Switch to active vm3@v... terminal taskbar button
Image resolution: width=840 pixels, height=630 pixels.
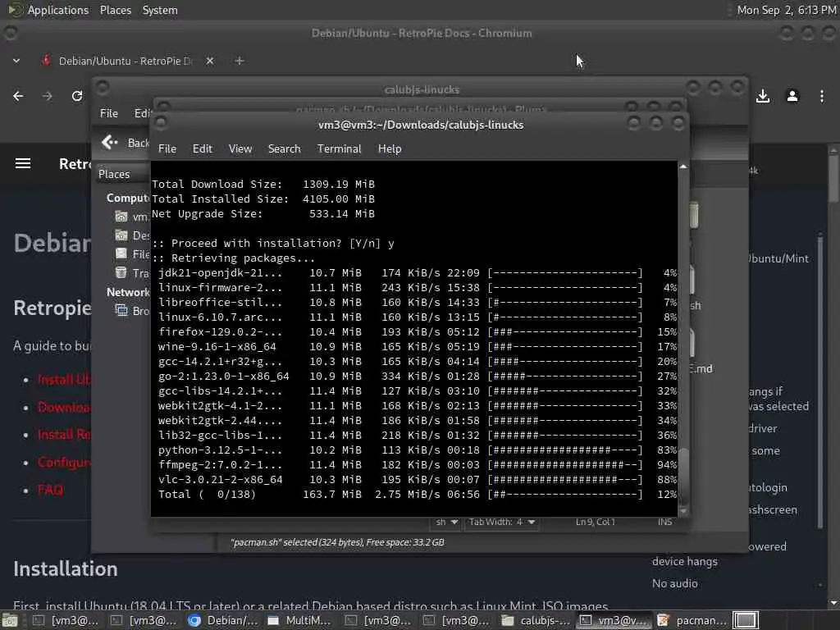pos(614,621)
